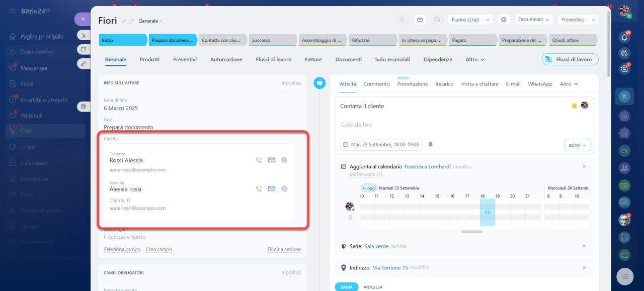Open the Fatture tab
The height and width of the screenshot is (291, 644).
click(313, 59)
